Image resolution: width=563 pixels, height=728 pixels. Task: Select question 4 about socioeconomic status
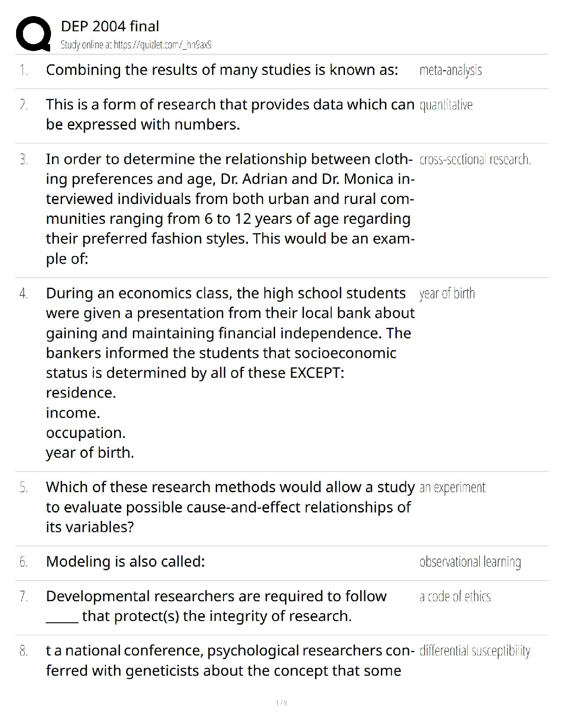tap(230, 333)
